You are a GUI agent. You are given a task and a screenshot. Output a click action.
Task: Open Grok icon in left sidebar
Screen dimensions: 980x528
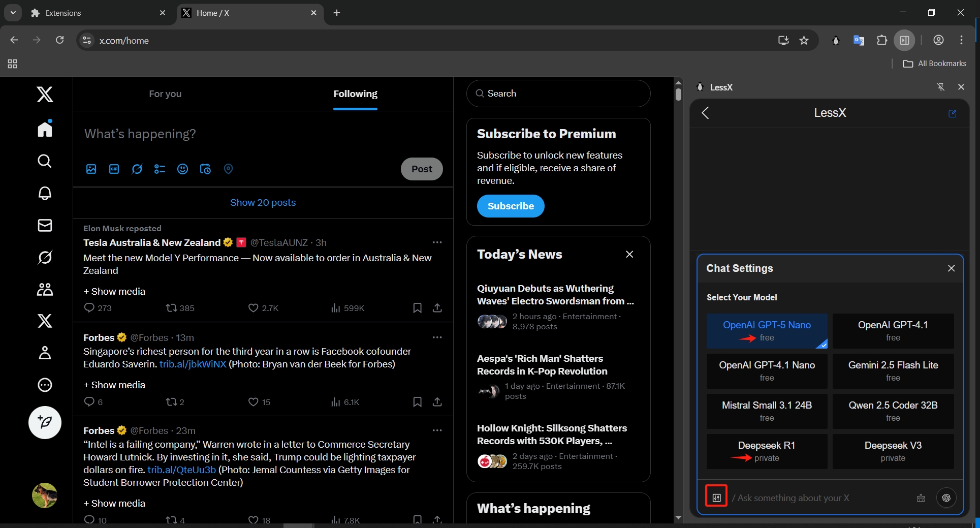click(x=45, y=257)
